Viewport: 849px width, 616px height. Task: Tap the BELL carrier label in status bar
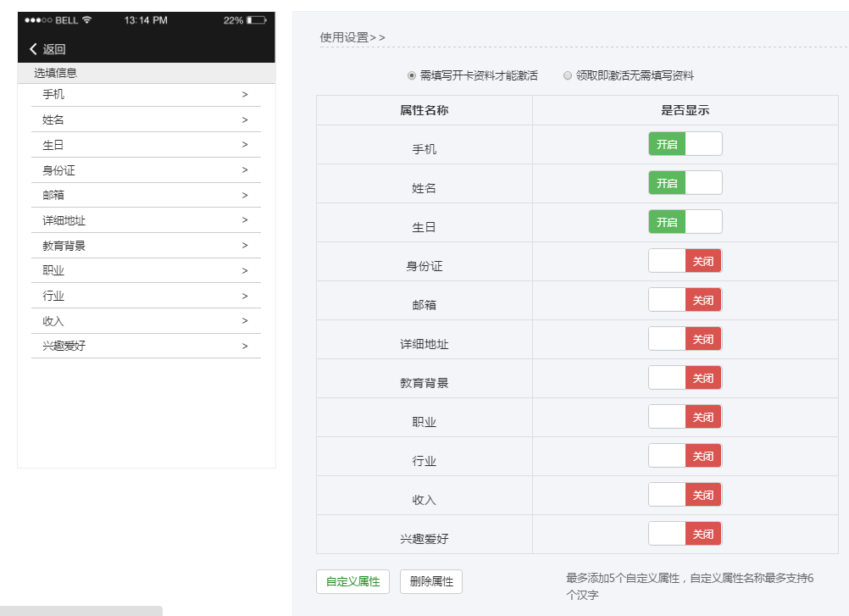pos(67,20)
